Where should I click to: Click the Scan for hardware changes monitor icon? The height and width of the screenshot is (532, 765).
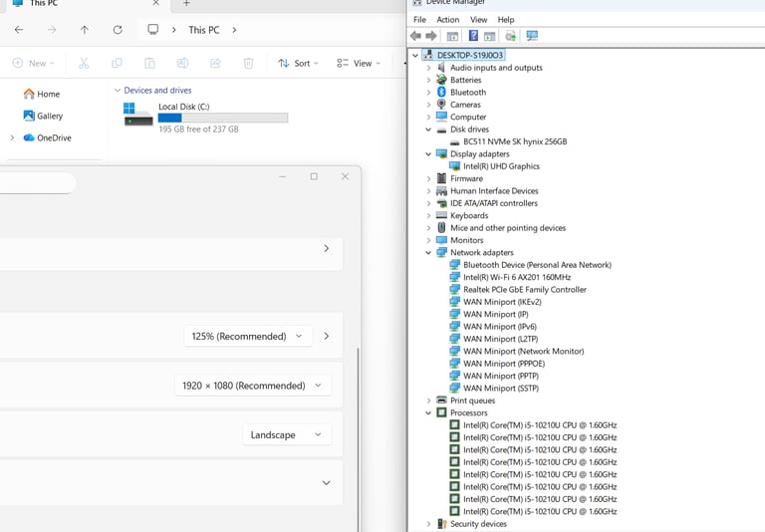pos(532,36)
